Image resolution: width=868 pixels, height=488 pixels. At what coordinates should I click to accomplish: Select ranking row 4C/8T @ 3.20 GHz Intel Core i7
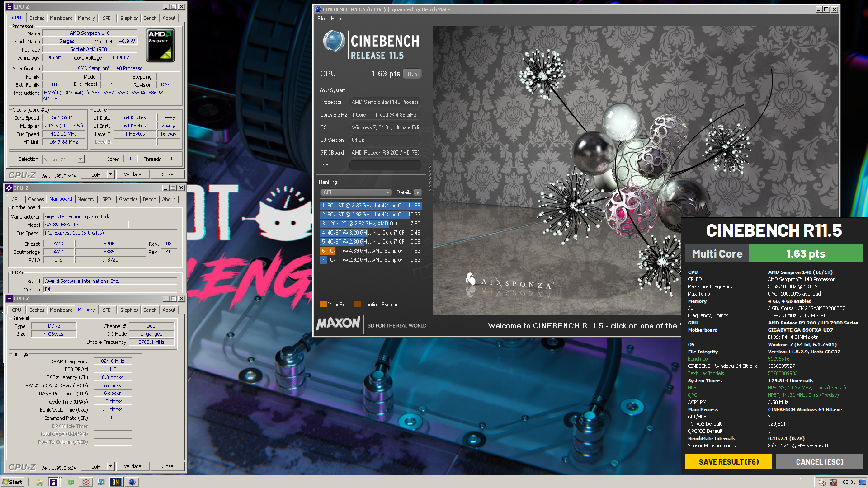coord(371,233)
